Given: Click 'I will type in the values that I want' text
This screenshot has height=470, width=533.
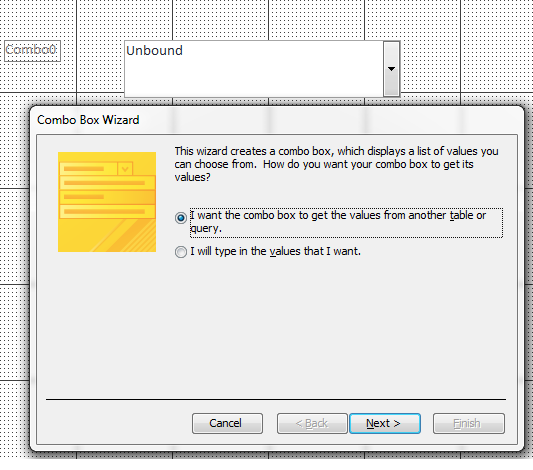Looking at the screenshot, I should pyautogui.click(x=275, y=251).
